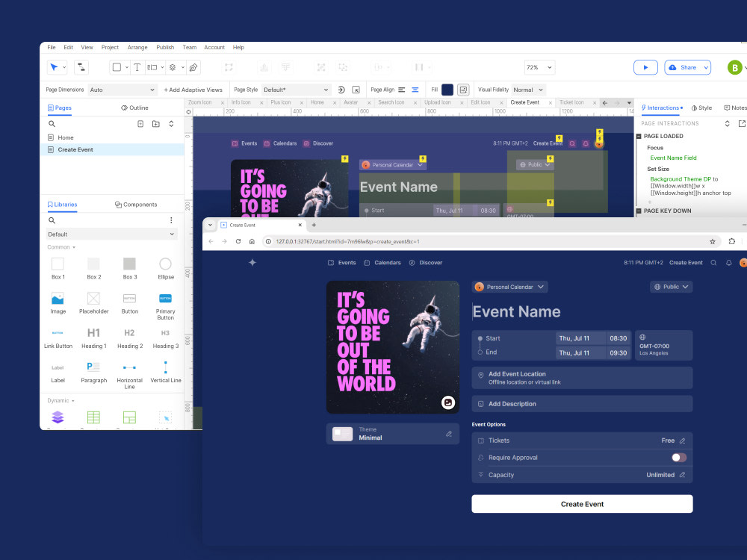Select the Home page in the Pages tree
747x560 pixels.
click(x=66, y=137)
